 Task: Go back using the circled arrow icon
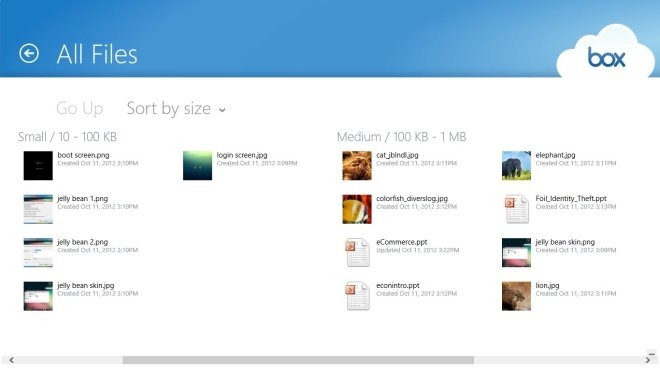pos(29,53)
